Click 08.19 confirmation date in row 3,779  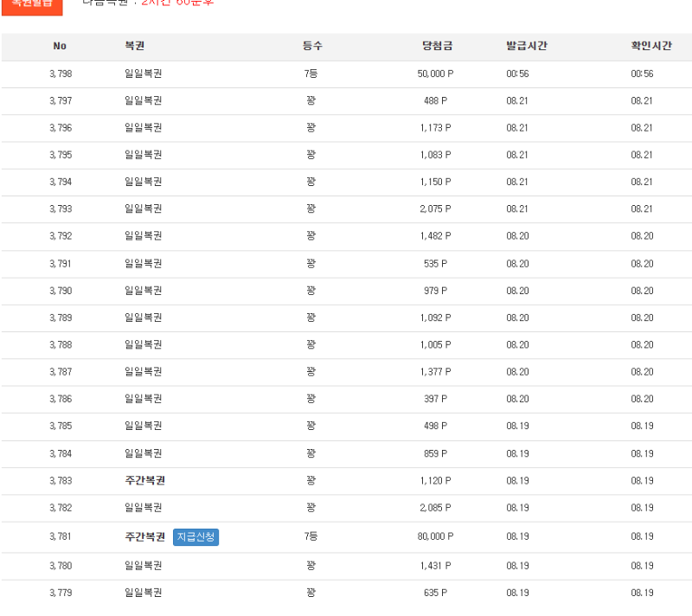pos(642,593)
